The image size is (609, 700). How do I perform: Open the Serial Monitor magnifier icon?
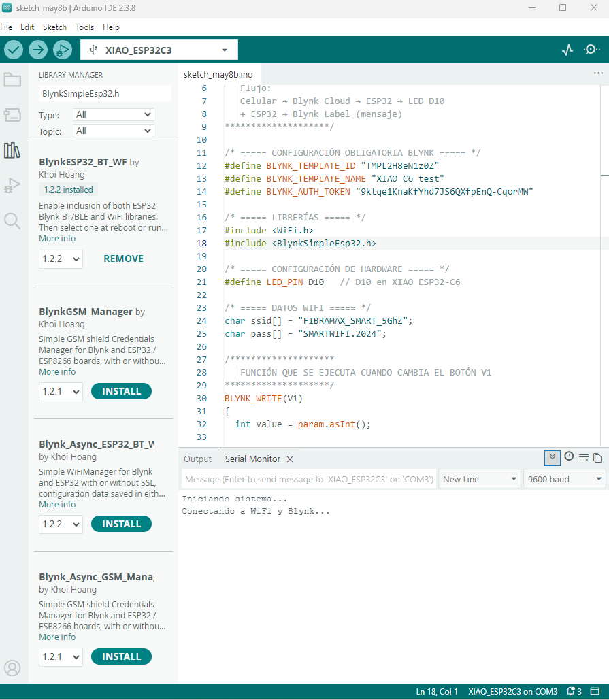click(x=591, y=50)
